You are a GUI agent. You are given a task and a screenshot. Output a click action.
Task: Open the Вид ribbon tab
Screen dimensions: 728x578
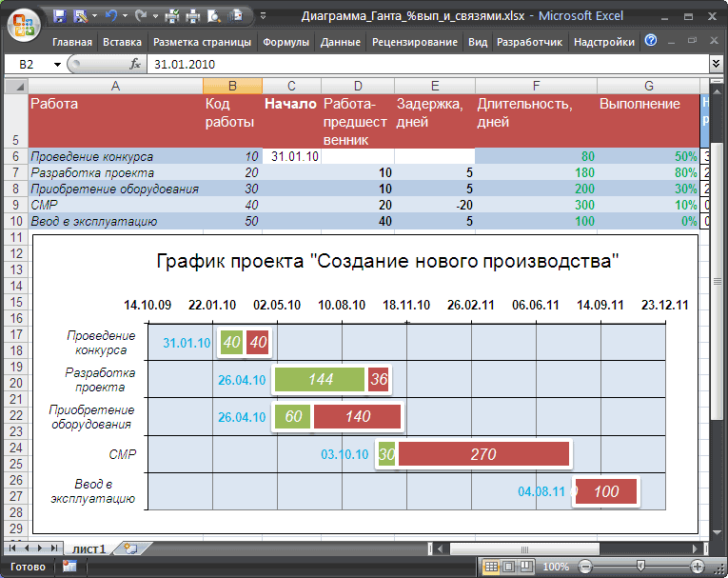[478, 42]
